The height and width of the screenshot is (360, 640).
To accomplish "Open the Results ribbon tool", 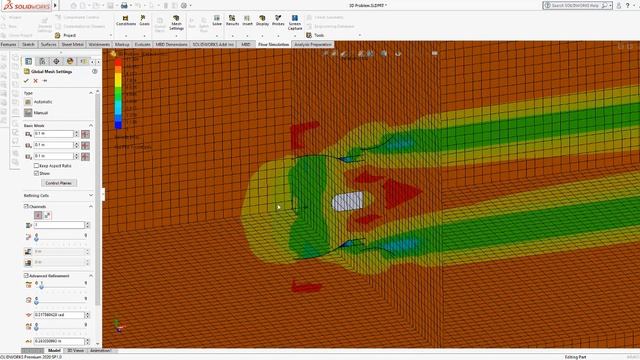I will pyautogui.click(x=232, y=20).
